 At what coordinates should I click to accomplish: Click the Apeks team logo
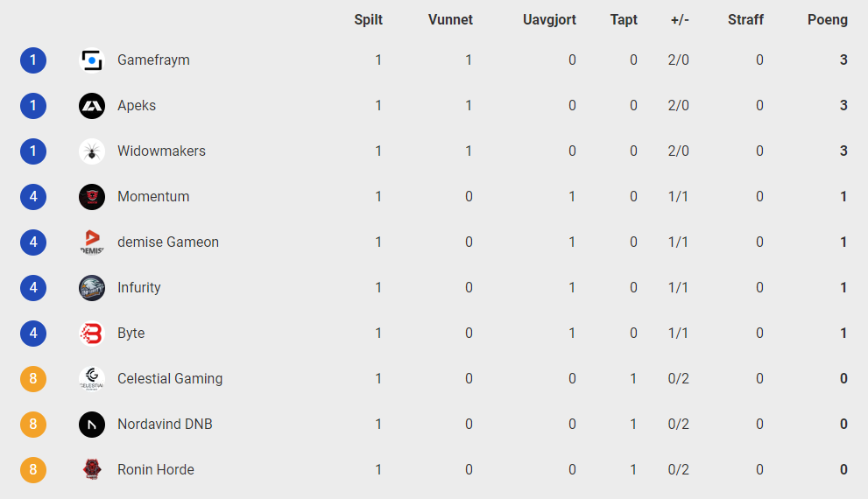(x=92, y=106)
